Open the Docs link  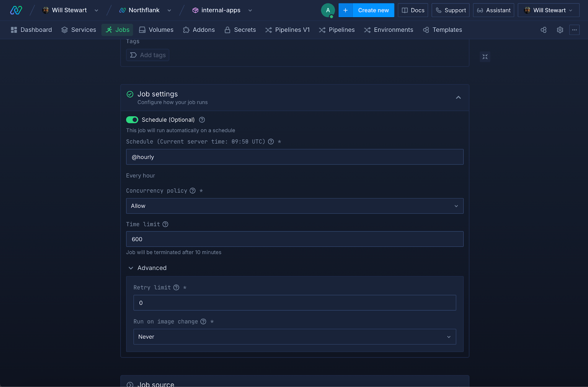413,10
